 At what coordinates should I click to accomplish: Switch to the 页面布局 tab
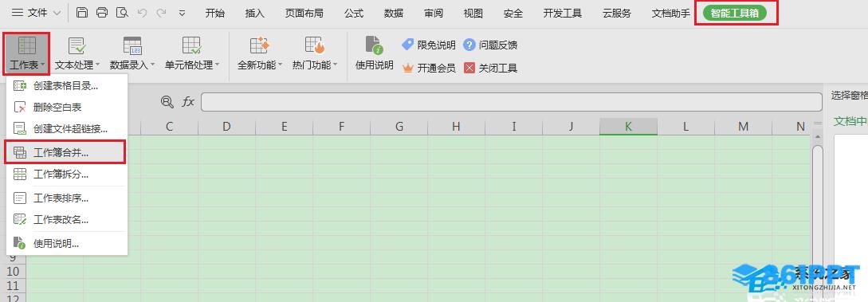click(304, 14)
